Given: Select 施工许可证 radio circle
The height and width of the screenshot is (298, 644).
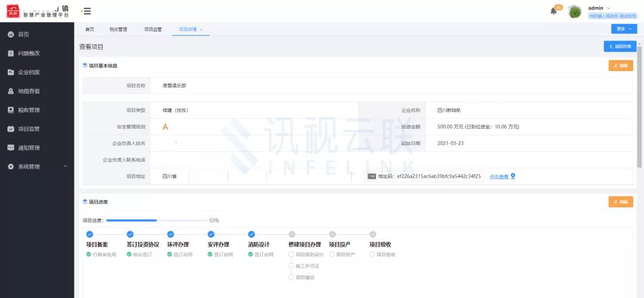Looking at the screenshot, I should (x=291, y=266).
